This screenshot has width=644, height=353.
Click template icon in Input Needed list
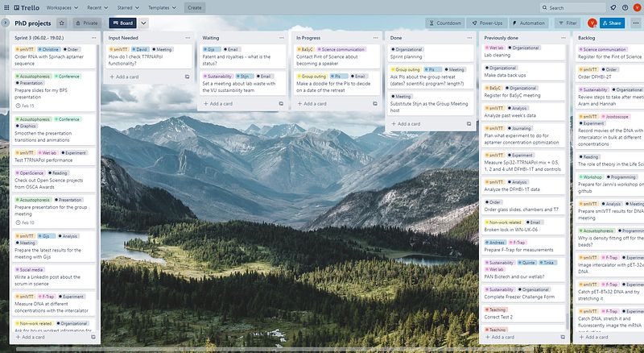(187, 77)
